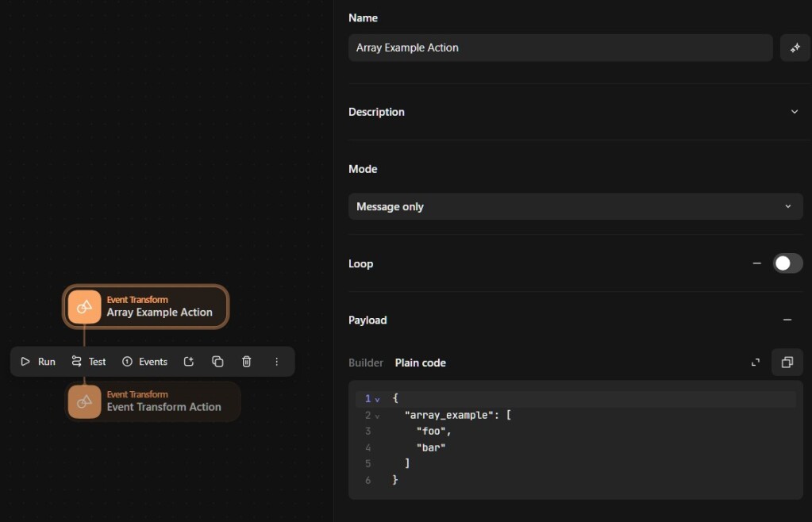The image size is (812, 522).
Task: Collapse the Payload section using the minus
Action: click(x=787, y=320)
